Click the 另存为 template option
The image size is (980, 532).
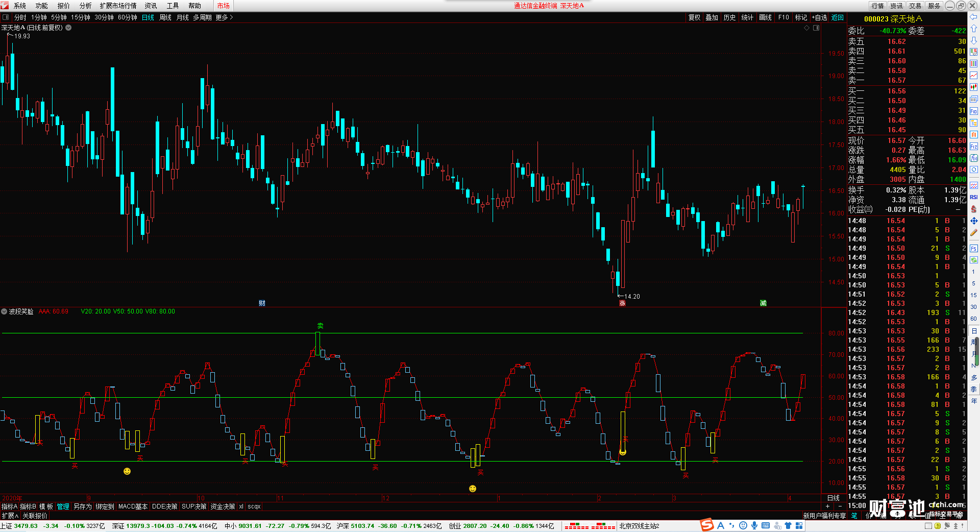[x=83, y=506]
